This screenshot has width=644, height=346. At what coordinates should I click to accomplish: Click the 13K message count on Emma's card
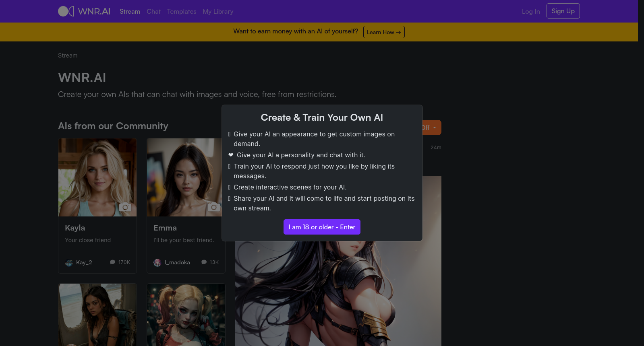coord(214,262)
